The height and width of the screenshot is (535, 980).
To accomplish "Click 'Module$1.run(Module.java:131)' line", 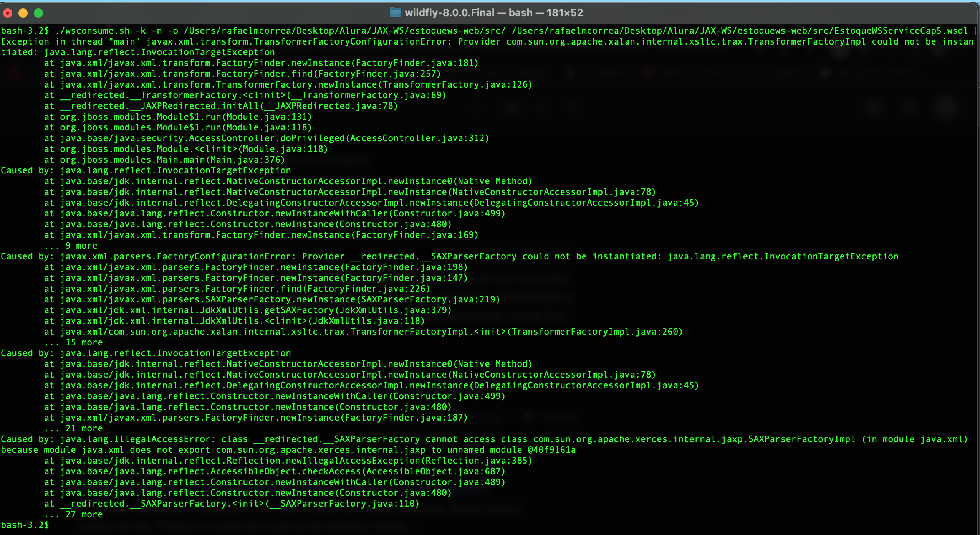I will [178, 117].
